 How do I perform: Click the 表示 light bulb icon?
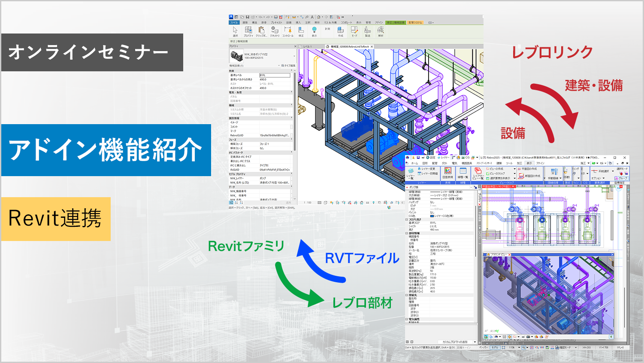(314, 30)
